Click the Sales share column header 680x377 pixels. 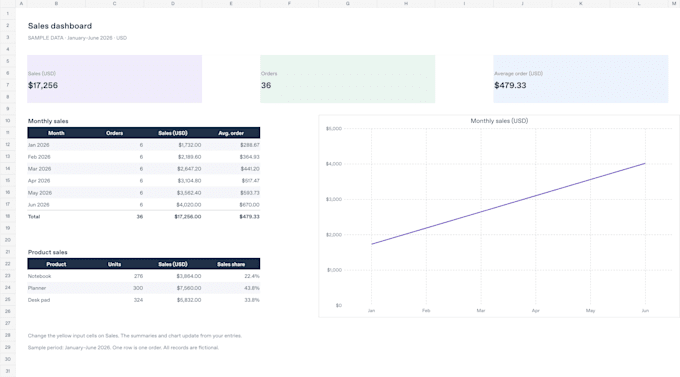pyautogui.click(x=231, y=264)
